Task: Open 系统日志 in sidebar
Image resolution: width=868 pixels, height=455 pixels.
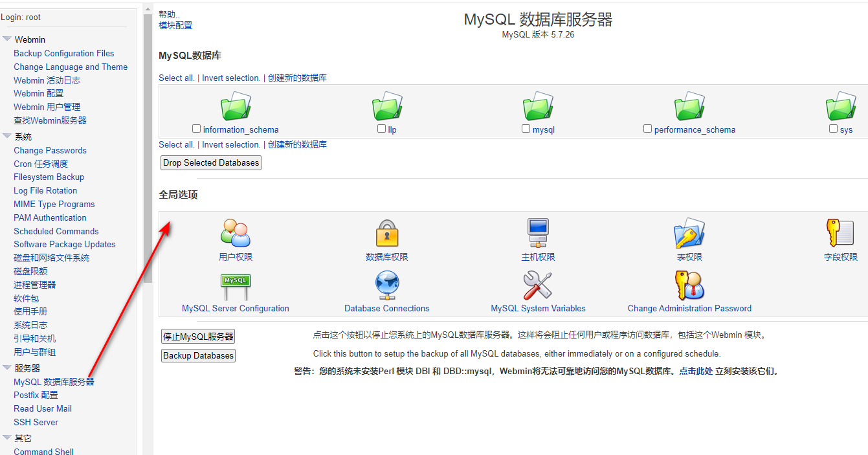Action: (30, 325)
